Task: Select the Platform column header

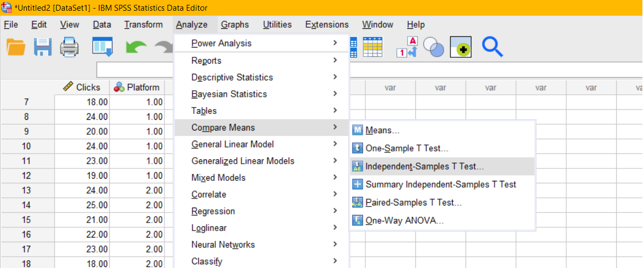Action: 137,87
